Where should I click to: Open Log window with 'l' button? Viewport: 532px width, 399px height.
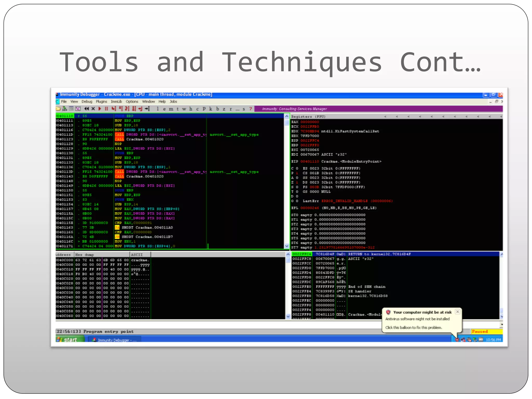pos(158,109)
